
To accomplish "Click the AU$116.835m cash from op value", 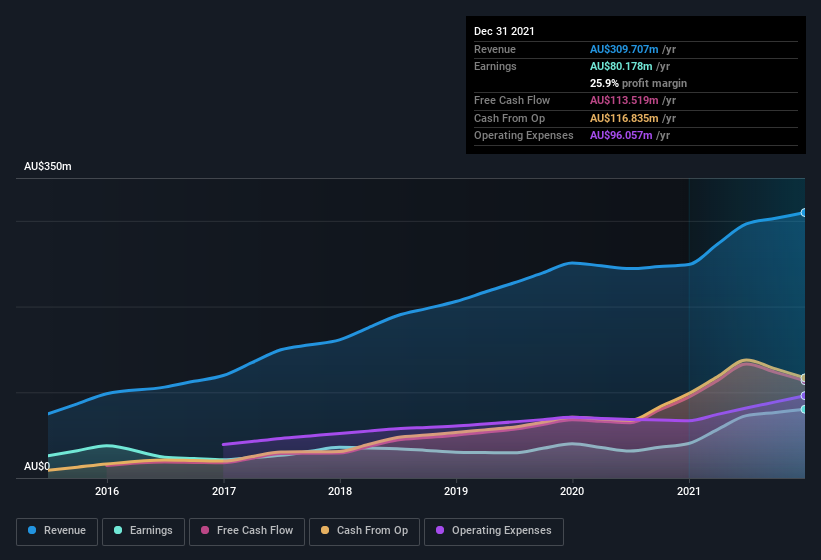I will [x=624, y=118].
